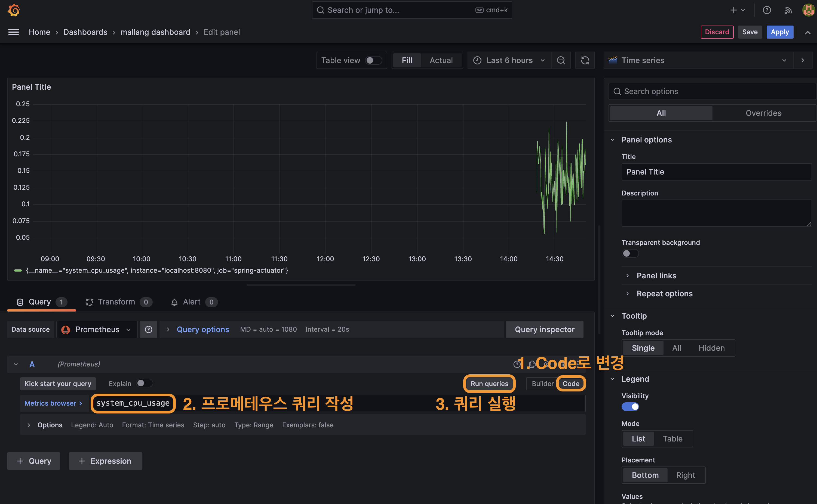817x504 pixels.
Task: Open the news RSS feed icon
Action: pos(788,10)
